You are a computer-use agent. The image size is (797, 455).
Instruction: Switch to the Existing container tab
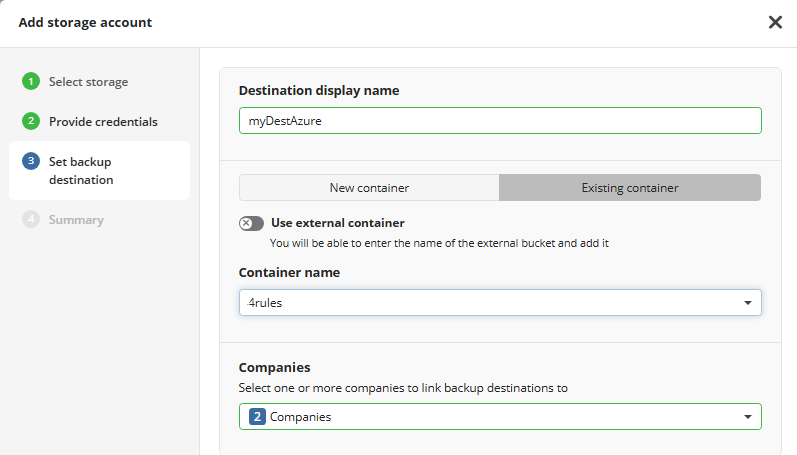[630, 188]
